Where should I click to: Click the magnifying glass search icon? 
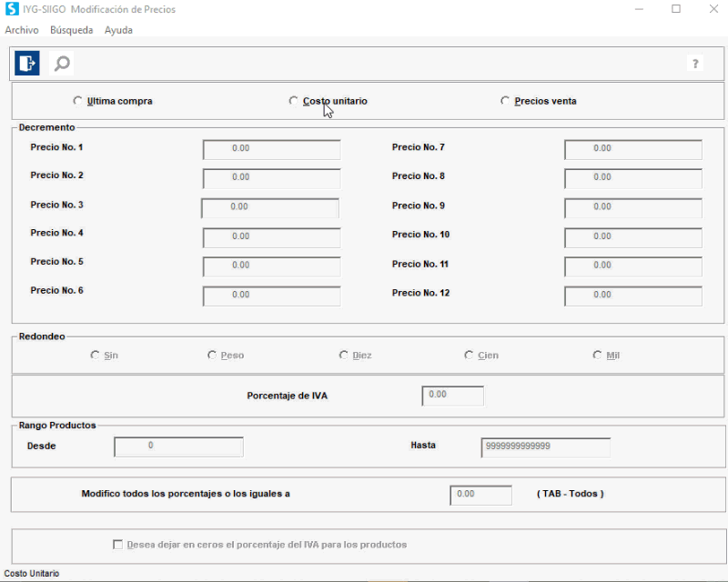[x=62, y=63]
